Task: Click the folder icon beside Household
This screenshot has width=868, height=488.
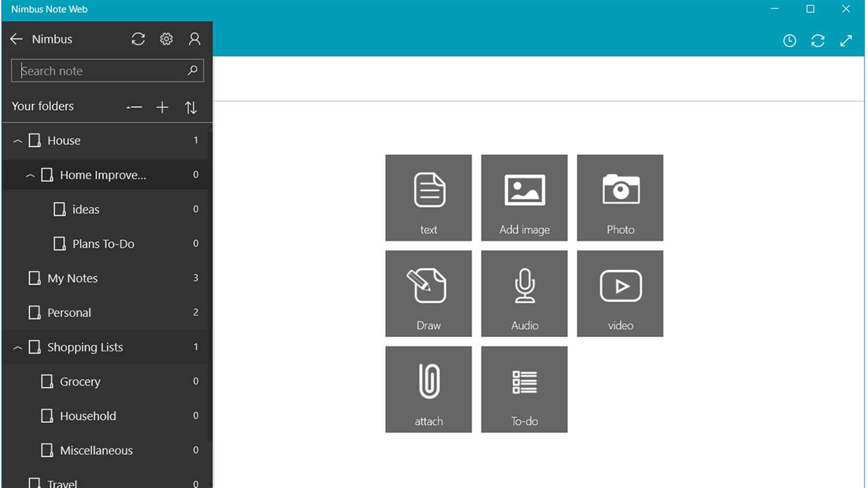Action: tap(47, 416)
